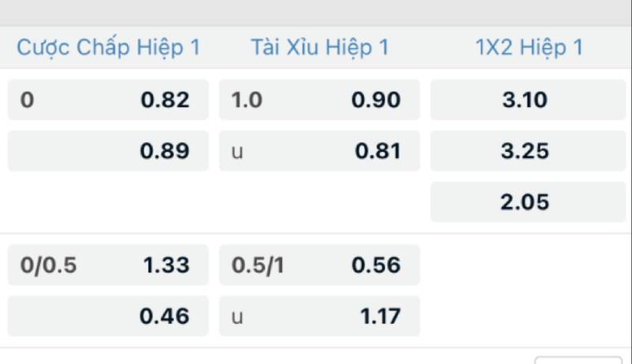Open the Cược Chấp Hiệp 1 header
Viewport: 632px width, 364px height.
[108, 47]
